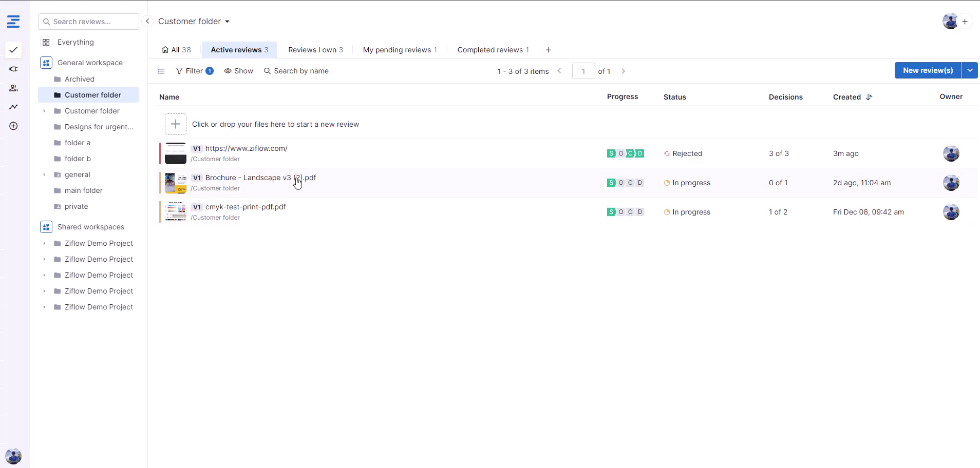Viewport: 980px width, 468px height.
Task: Add a new tab with plus icon
Action: 549,50
